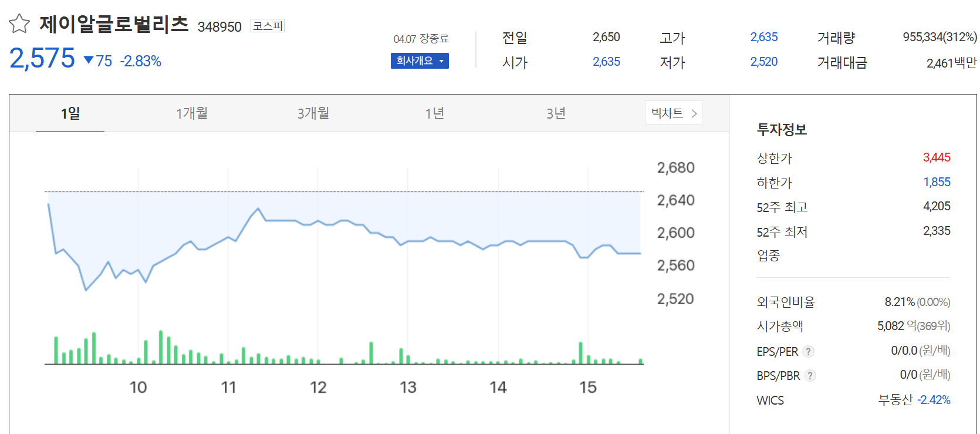
Task: Click the 15 hour label on chart axis
Action: click(x=588, y=388)
